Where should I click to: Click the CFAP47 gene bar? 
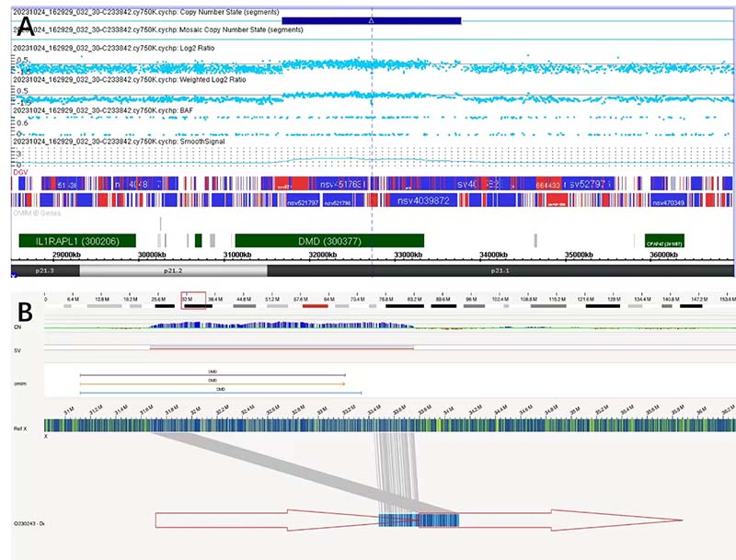664,241
